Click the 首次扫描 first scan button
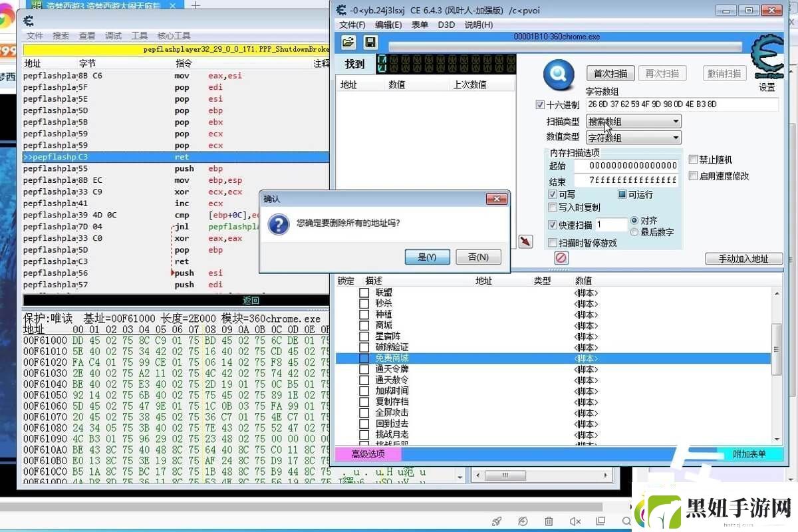Image resolution: width=798 pixels, height=532 pixels. tap(610, 73)
